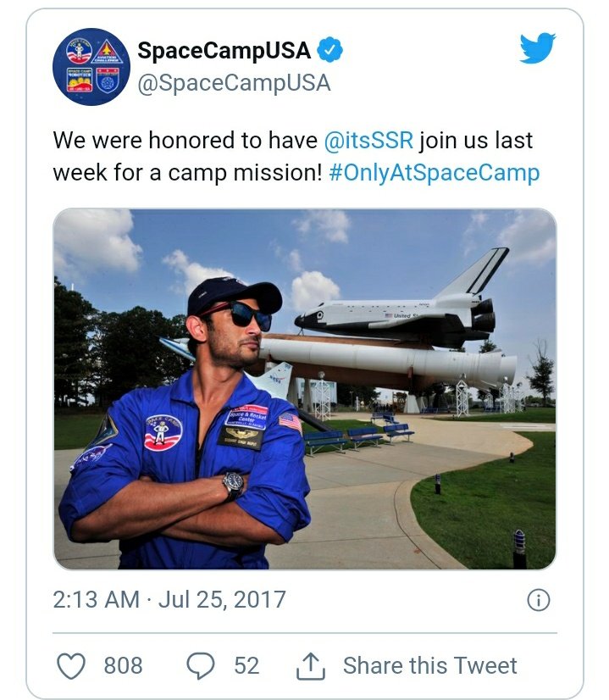609x700 pixels.
Task: Open the photo of man in blue flight suit
Action: [305, 389]
